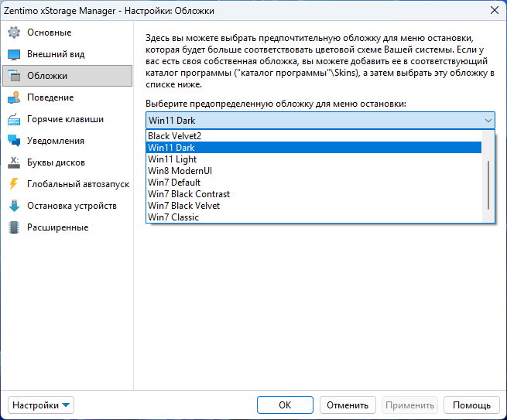This screenshot has height=420, width=507.
Task: Click the Помощь button
Action: pos(471,405)
